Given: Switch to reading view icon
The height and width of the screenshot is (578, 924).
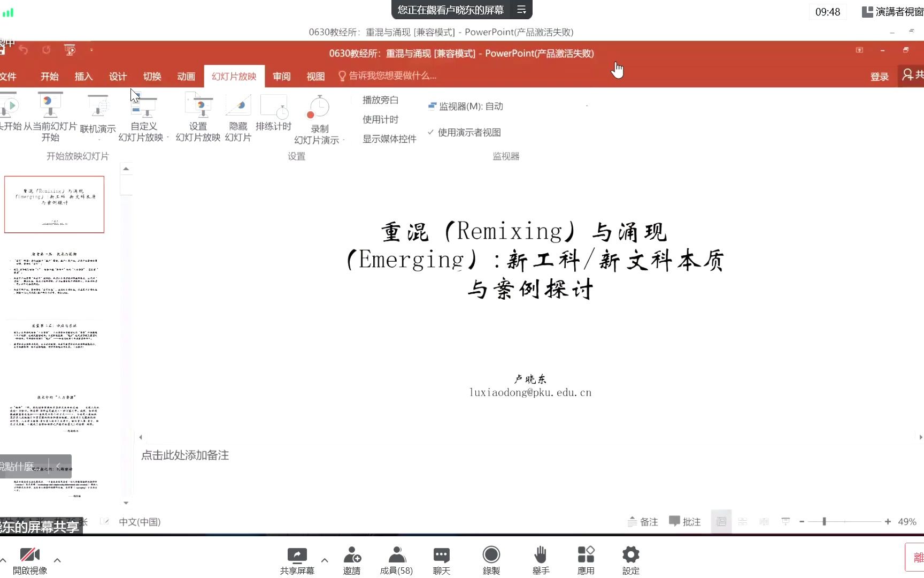Looking at the screenshot, I should pos(764,521).
